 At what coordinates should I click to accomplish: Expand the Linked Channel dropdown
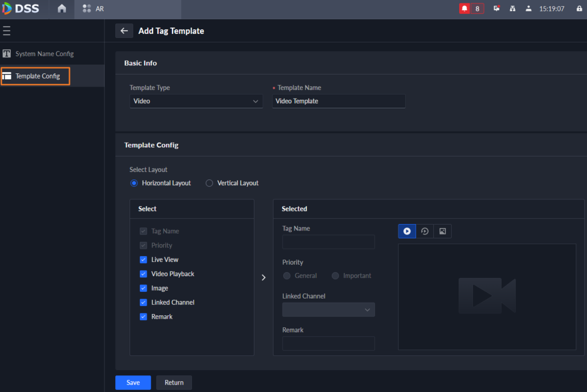tap(328, 309)
